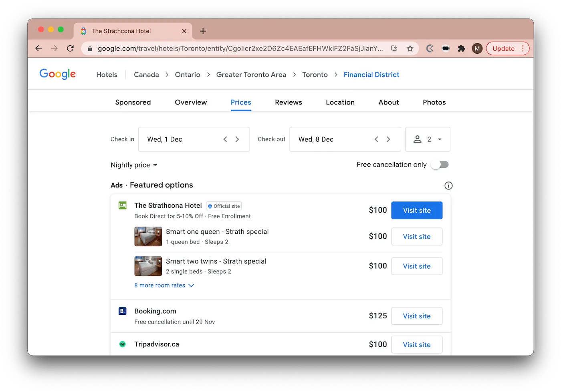
Task: Click the dark oval extension icon
Action: pyautogui.click(x=446, y=48)
